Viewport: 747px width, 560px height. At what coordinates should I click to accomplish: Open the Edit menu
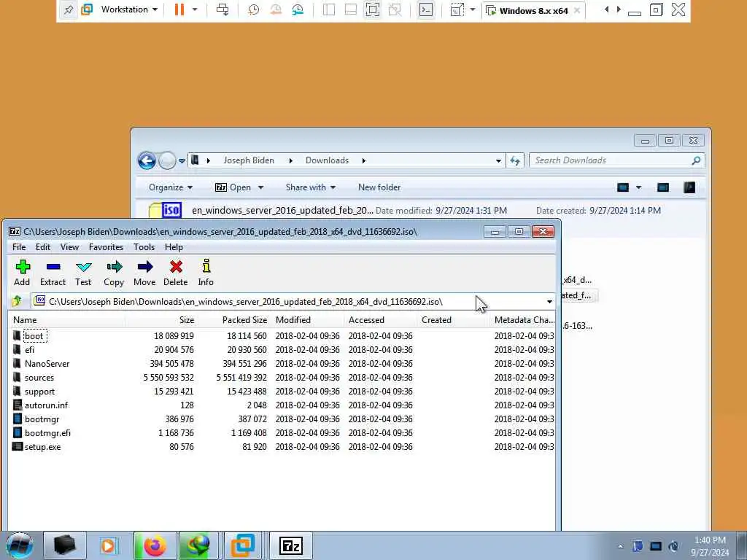tap(43, 247)
